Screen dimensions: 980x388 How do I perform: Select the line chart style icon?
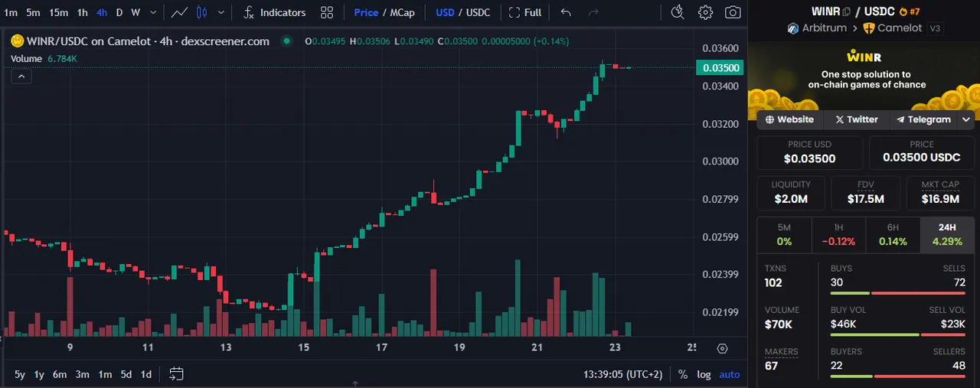(180, 12)
